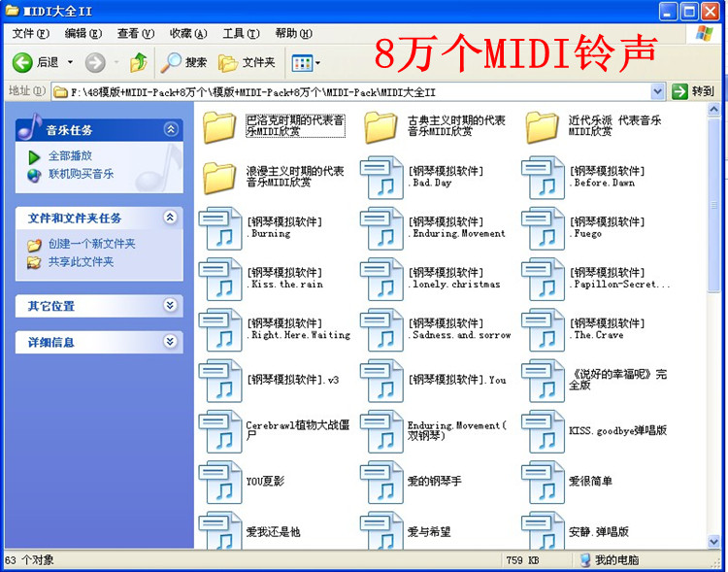Select the Papillon-Secret file icon
This screenshot has height=572, width=728.
coord(544,279)
